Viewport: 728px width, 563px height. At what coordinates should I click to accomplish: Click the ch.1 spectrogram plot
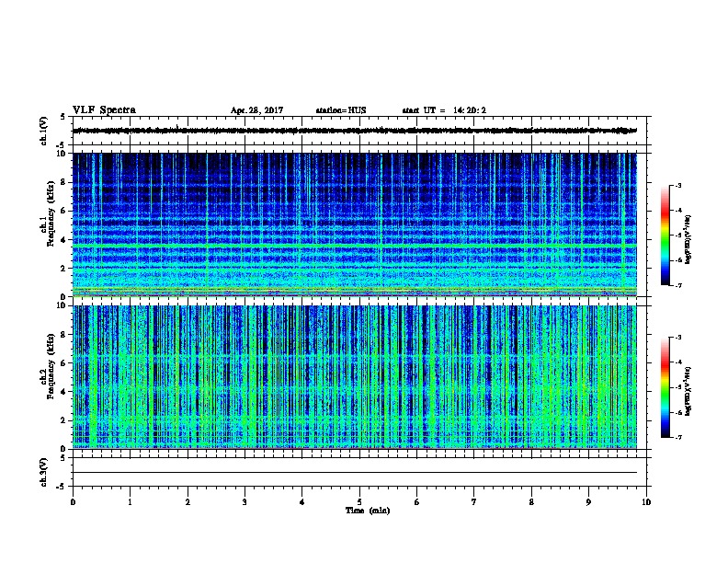[355, 224]
